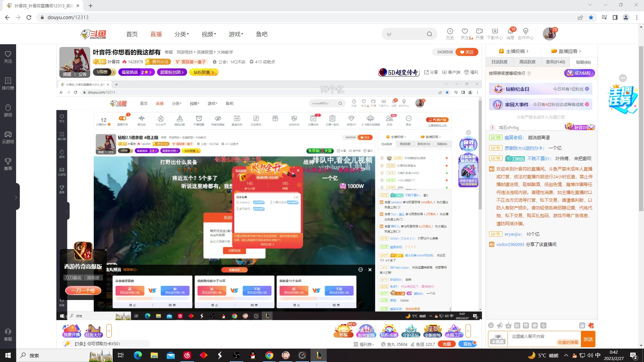Expand 直播回看 in the right panel

[x=566, y=51]
